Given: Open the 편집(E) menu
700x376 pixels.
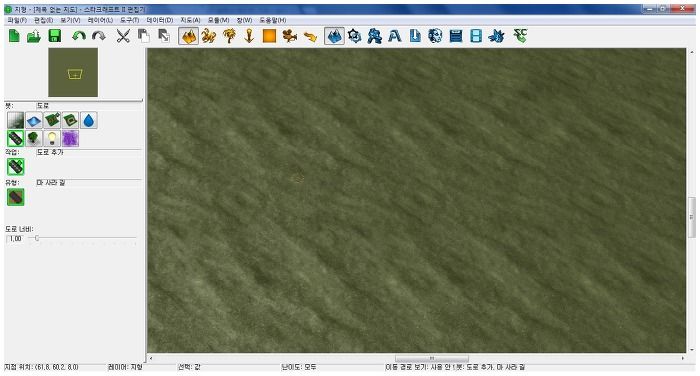Looking at the screenshot, I should [x=43, y=20].
